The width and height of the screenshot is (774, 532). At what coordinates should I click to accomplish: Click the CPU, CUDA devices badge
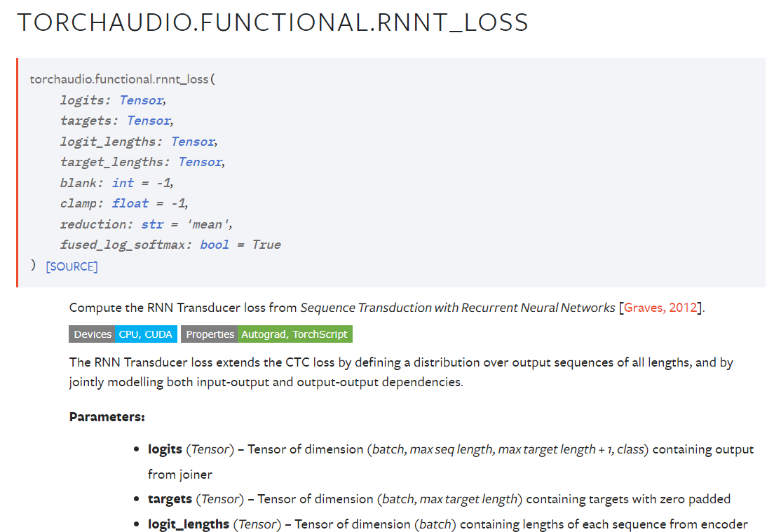coord(146,334)
